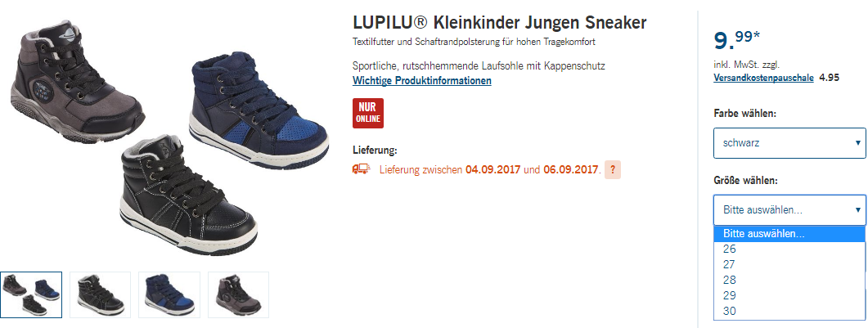The height and width of the screenshot is (328, 868).
Task: Select the three-shoe overview thumbnail
Action: pyautogui.click(x=31, y=294)
